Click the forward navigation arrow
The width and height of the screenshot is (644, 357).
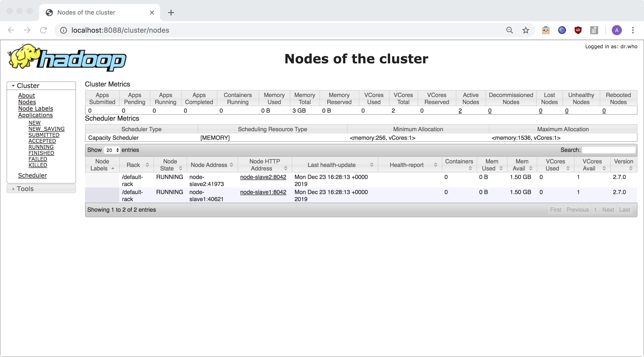[27, 30]
